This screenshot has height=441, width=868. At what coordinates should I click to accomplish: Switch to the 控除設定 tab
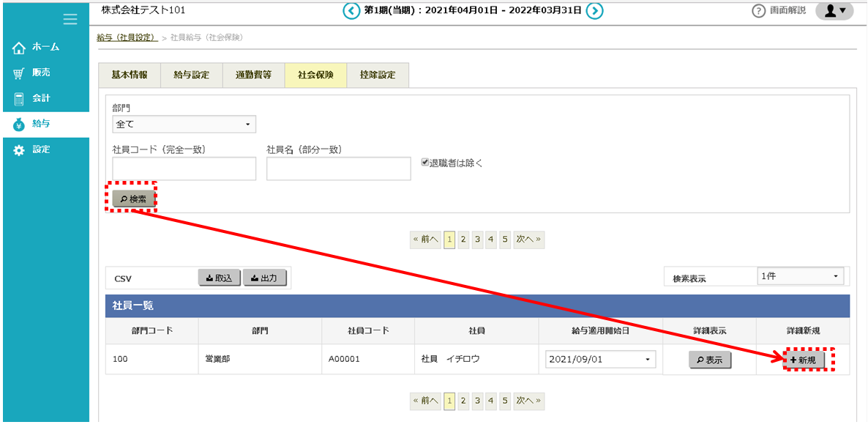coord(377,75)
